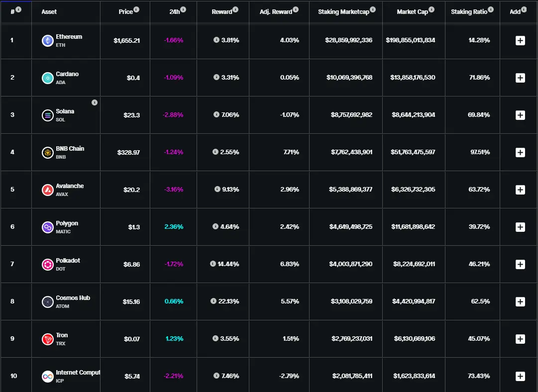Viewport: 538px width, 392px height.
Task: Add Polkadot with the plus button
Action: point(520,265)
